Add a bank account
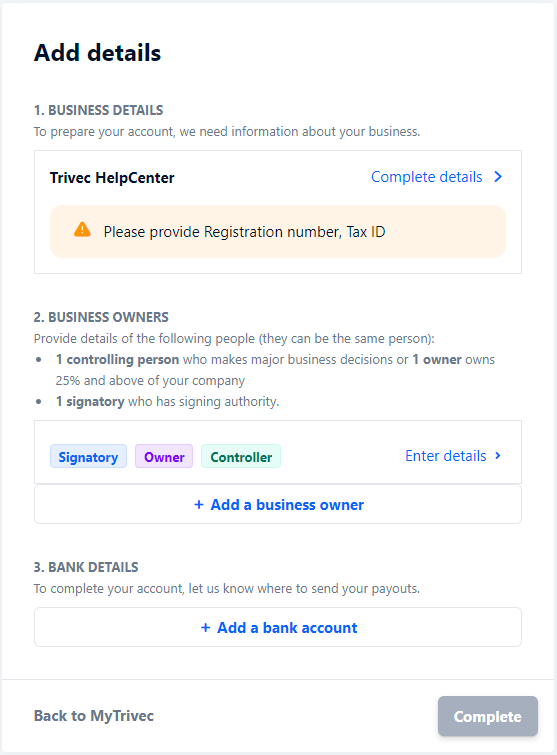Image resolution: width=557 pixels, height=755 pixels. pyautogui.click(x=278, y=627)
